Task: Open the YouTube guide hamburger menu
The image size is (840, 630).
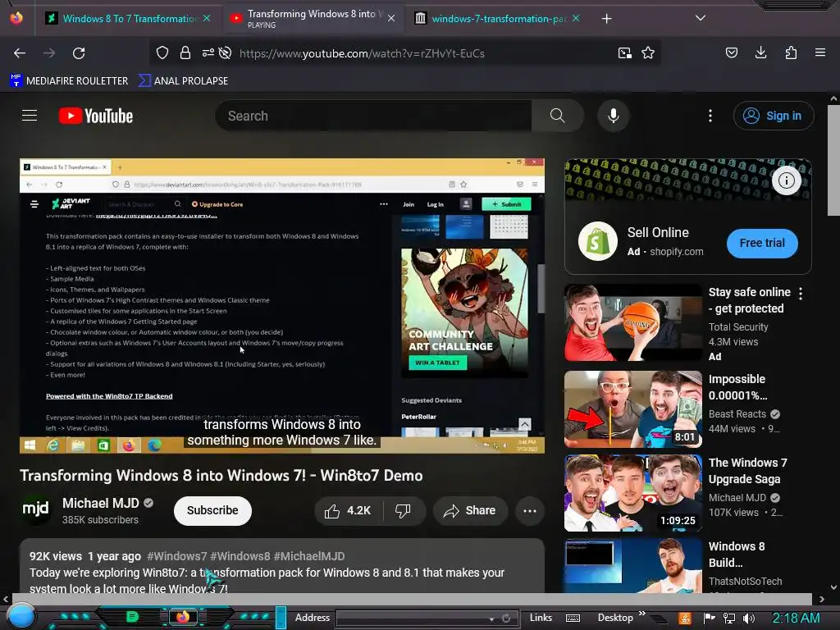Action: click(30, 115)
